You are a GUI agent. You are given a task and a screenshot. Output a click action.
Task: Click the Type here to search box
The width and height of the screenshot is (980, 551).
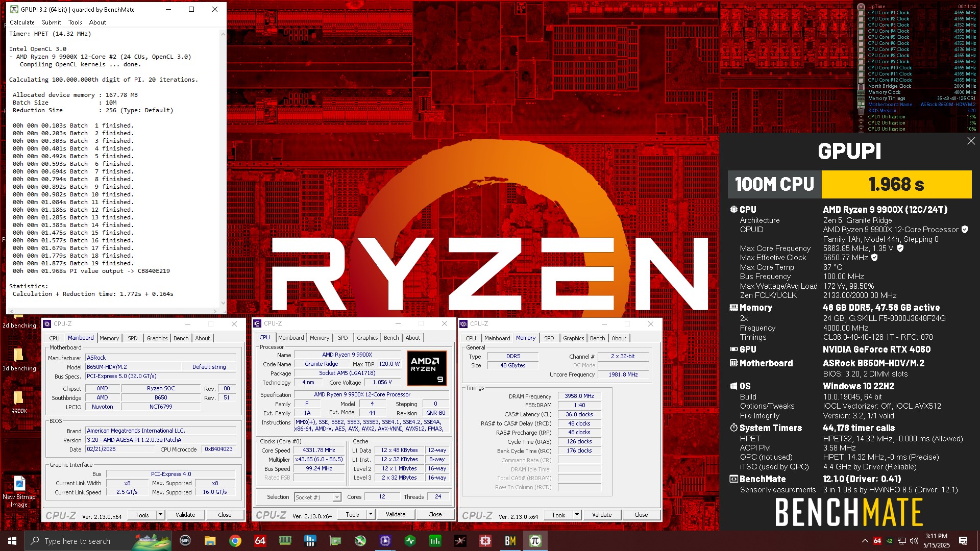98,541
